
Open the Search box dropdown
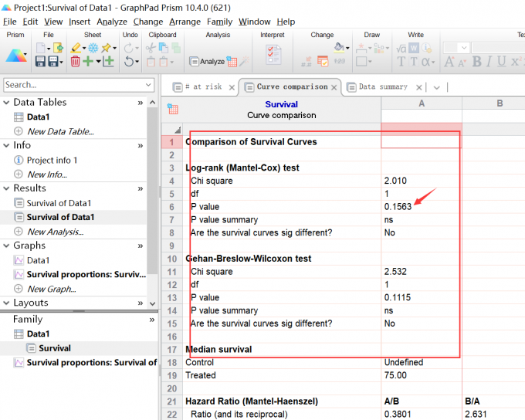[x=148, y=85]
